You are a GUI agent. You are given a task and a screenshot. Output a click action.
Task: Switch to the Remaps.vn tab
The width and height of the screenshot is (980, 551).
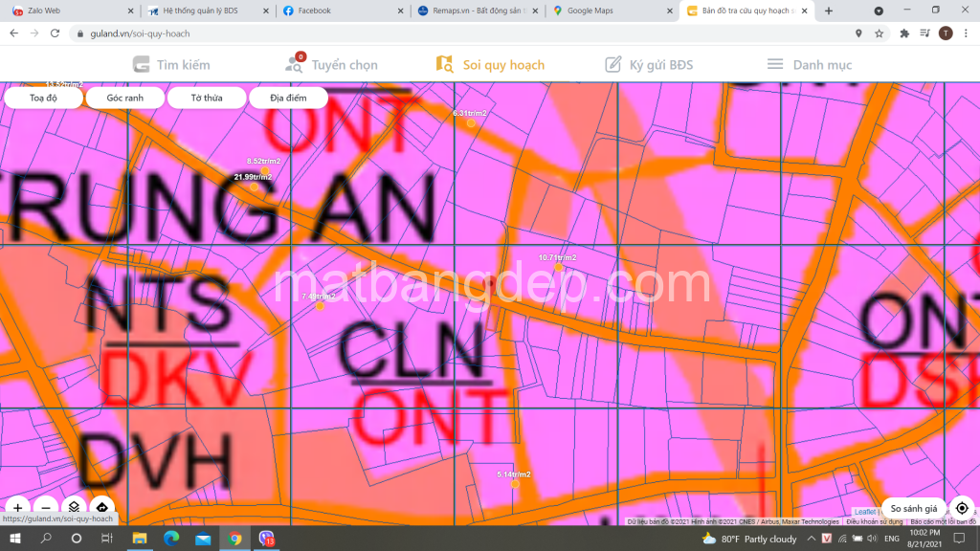[x=477, y=11]
